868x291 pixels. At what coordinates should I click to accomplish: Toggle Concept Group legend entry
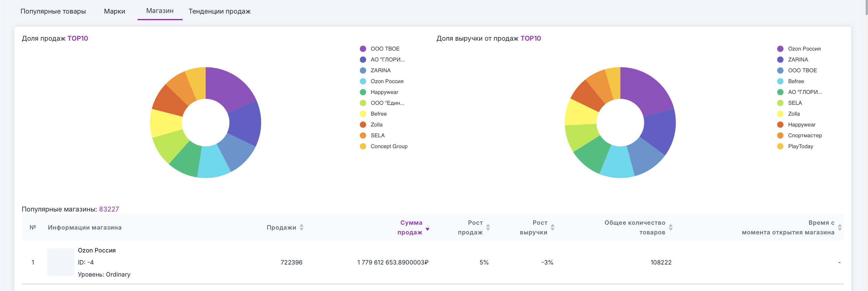(384, 146)
